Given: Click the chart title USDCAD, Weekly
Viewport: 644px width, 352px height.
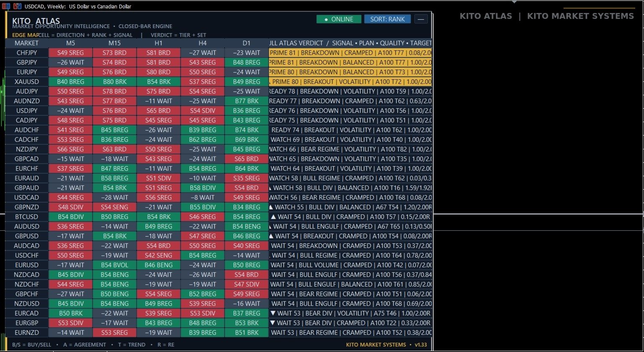Looking at the screenshot, I should pyautogui.click(x=78, y=6).
